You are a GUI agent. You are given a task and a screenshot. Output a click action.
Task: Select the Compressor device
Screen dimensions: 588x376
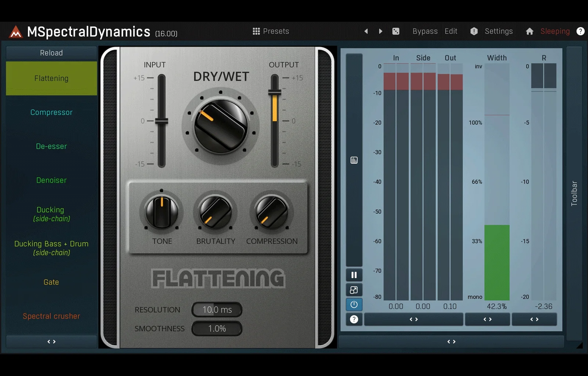pyautogui.click(x=51, y=112)
